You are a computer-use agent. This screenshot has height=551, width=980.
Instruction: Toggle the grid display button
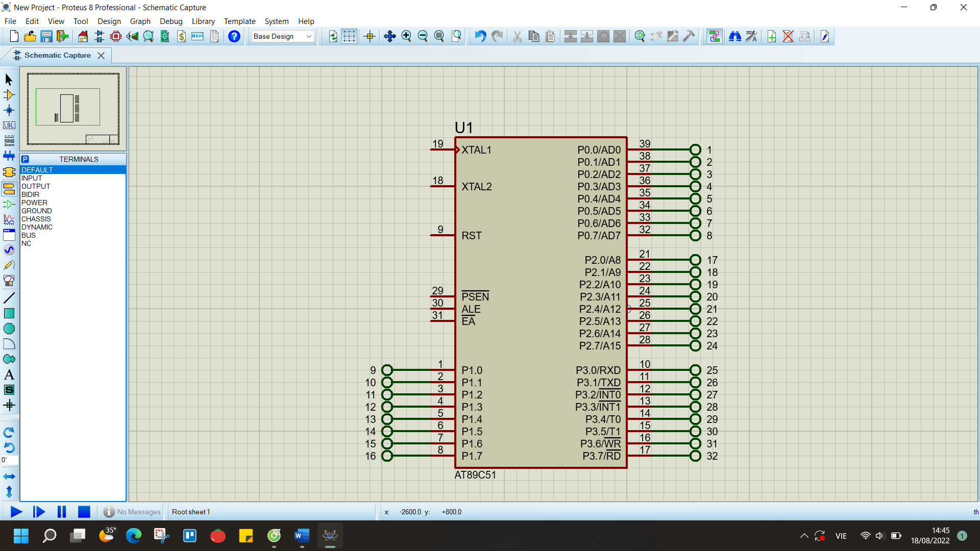point(349,36)
